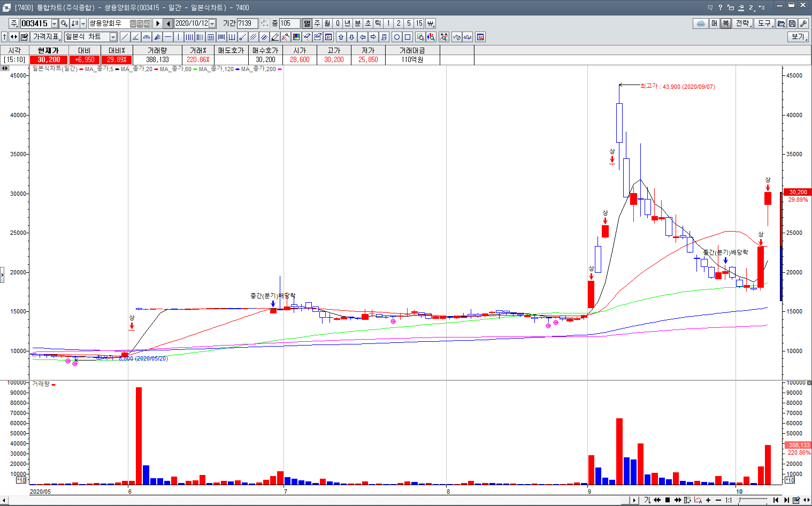Select tick 틱 period toggle
The width and height of the screenshot is (812, 506).
[378, 24]
